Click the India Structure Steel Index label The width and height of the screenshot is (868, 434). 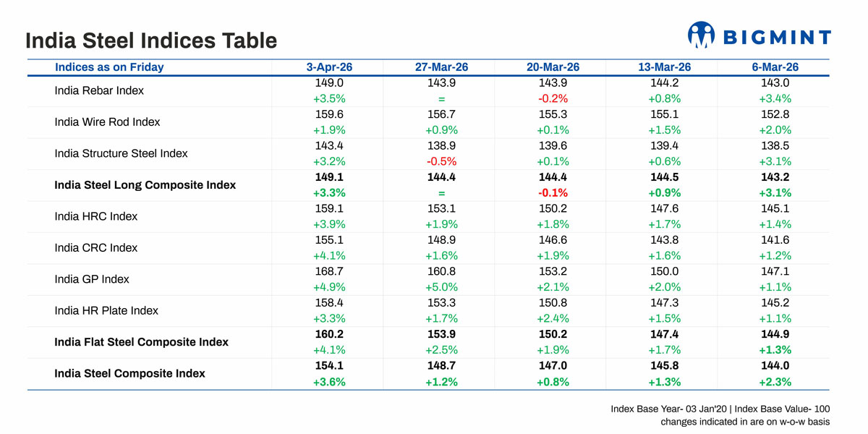pyautogui.click(x=121, y=153)
